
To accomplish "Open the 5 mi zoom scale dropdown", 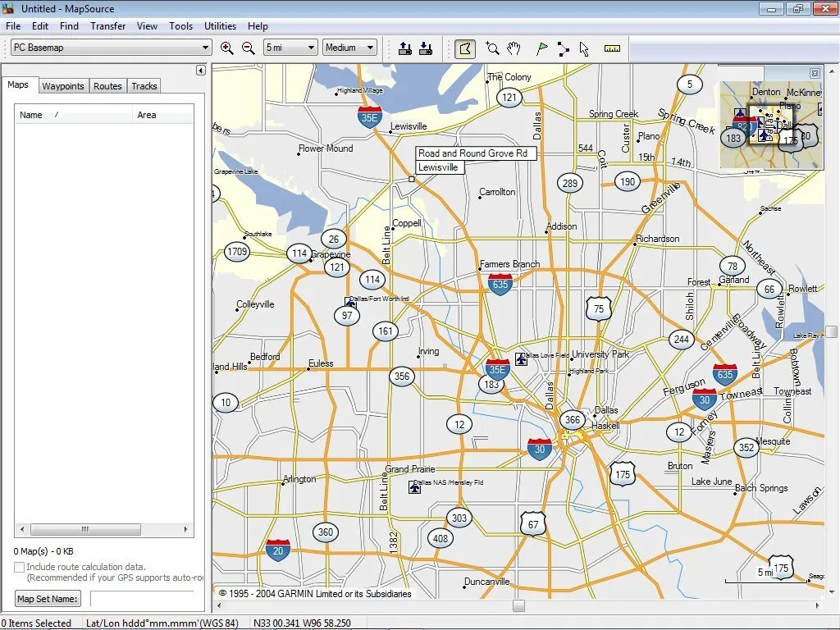I will (x=290, y=48).
